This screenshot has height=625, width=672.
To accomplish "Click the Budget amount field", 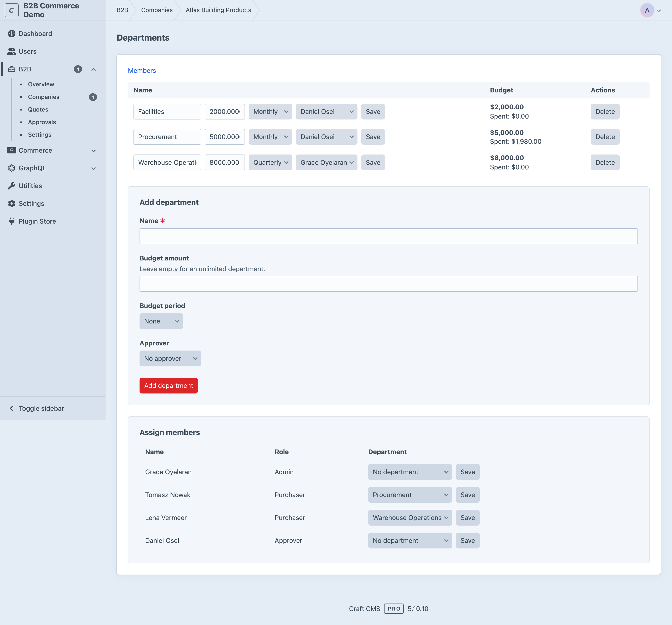I will [x=388, y=284].
